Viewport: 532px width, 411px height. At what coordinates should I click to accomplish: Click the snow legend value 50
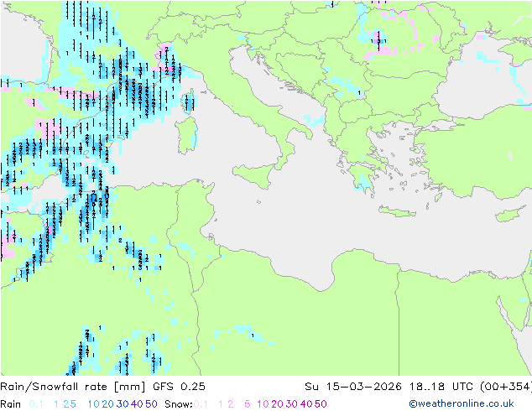pyautogui.click(x=321, y=404)
